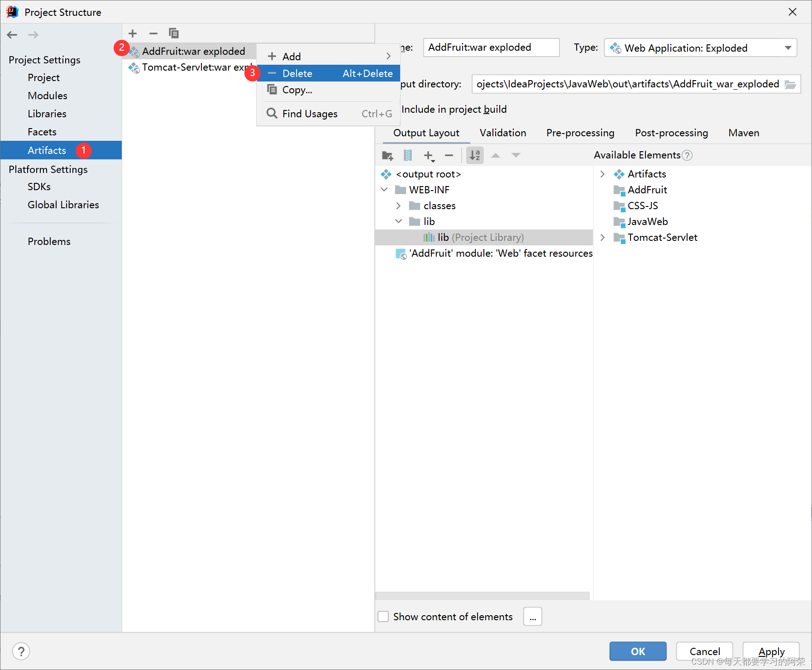Click the Remove artifact minus icon
The width and height of the screenshot is (812, 670).
(153, 33)
